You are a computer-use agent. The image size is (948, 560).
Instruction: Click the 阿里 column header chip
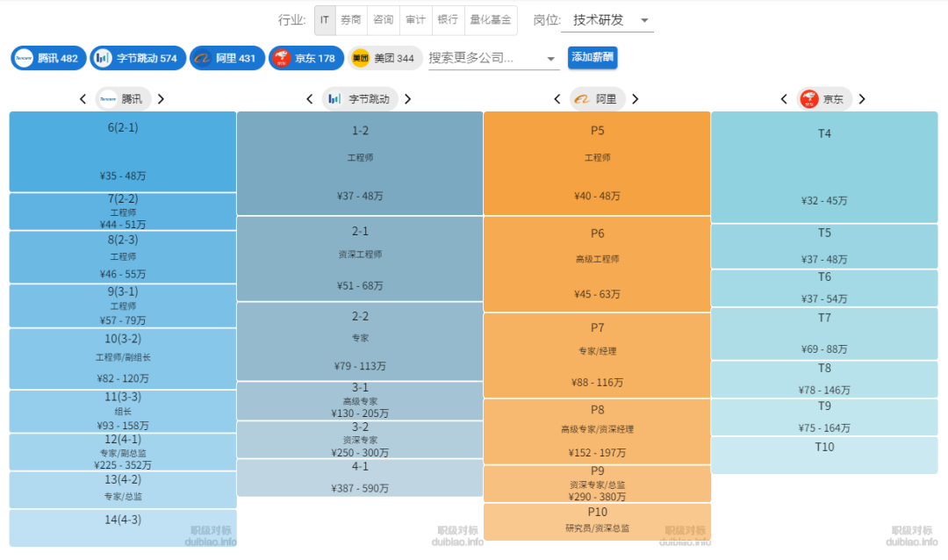click(x=598, y=99)
